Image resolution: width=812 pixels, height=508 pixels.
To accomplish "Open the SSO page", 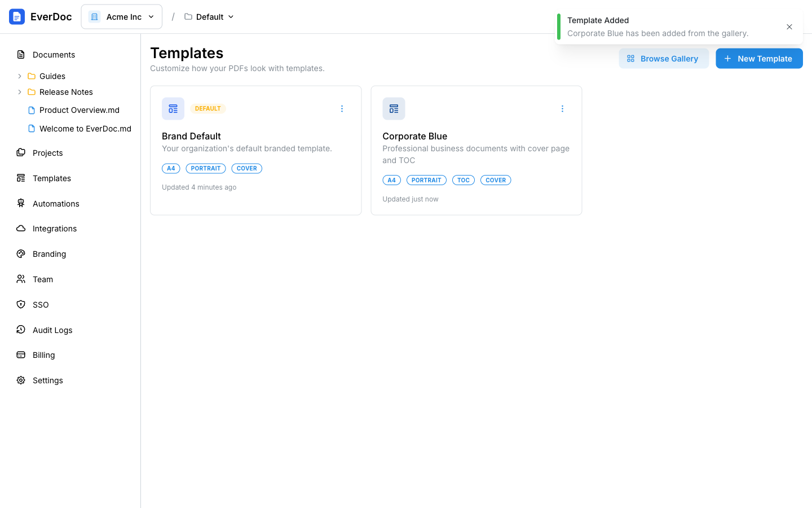I will click(x=41, y=305).
